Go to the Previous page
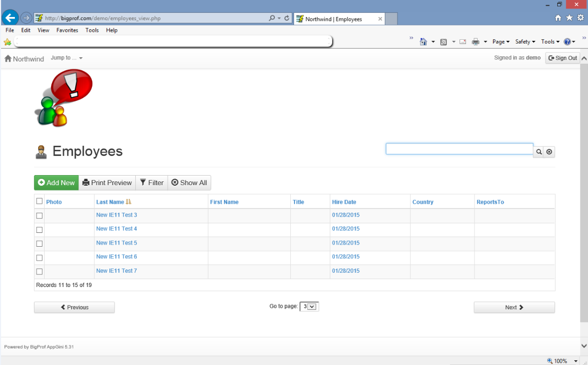Screen dimensions: 588x365 [74, 307]
